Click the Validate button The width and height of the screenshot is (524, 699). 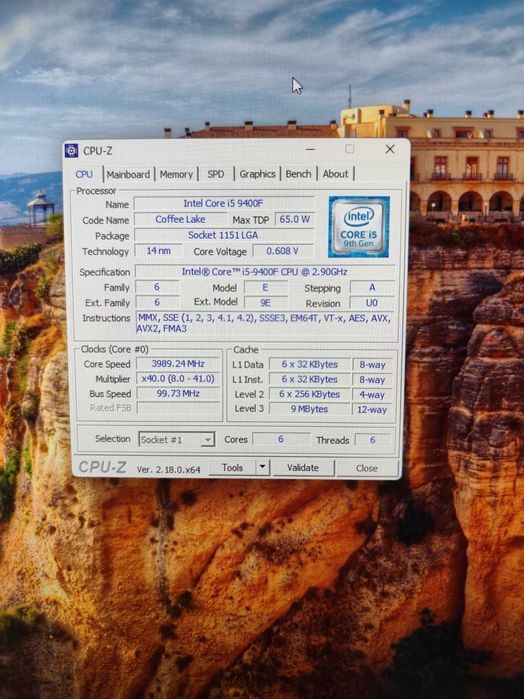coord(303,468)
